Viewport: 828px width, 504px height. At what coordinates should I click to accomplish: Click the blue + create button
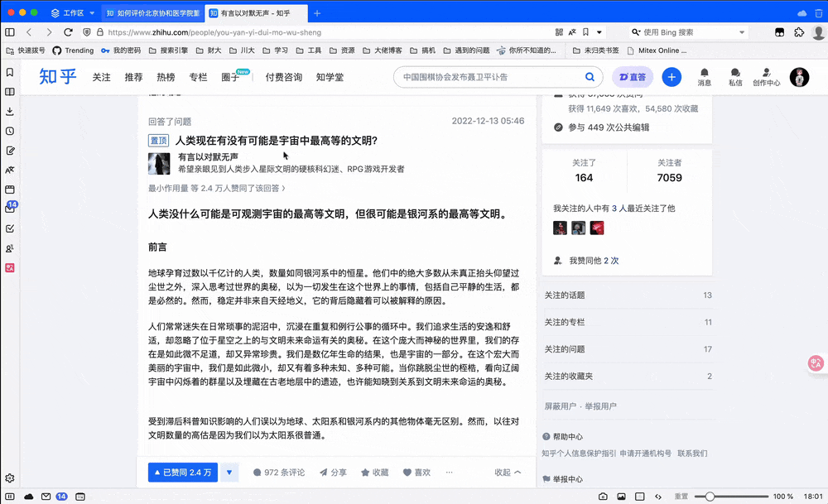click(672, 77)
